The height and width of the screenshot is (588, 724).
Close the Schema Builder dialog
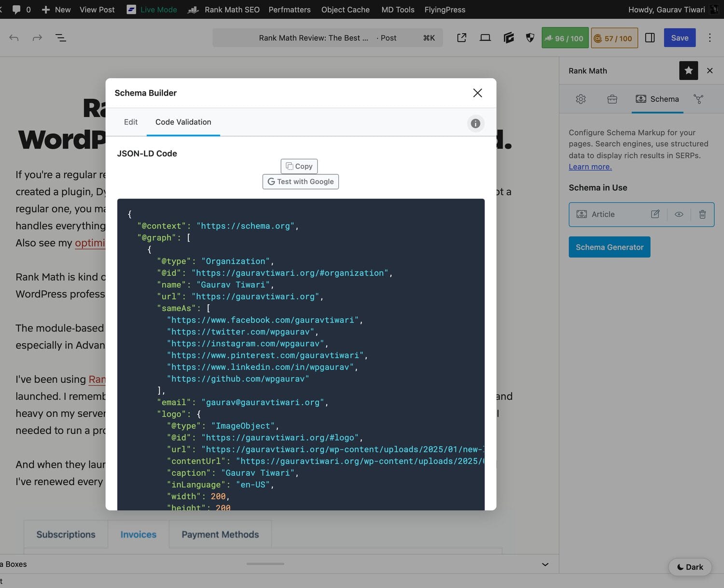(x=477, y=93)
